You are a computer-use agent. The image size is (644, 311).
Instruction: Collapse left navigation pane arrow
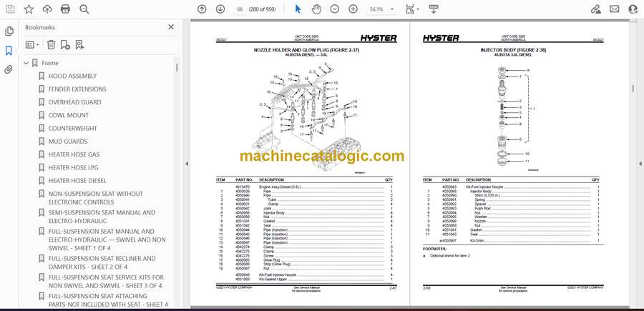click(187, 164)
